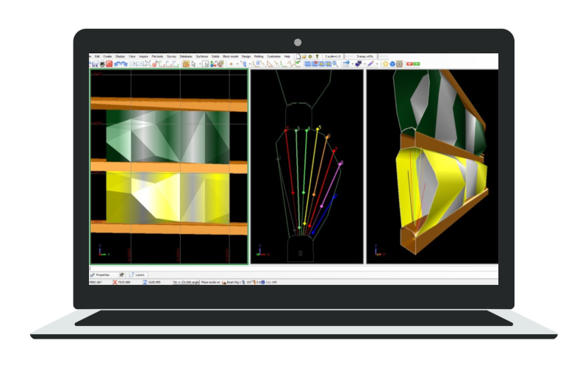Click the yellow highlighted snap mode icon
The image size is (588, 368).
[x=186, y=64]
